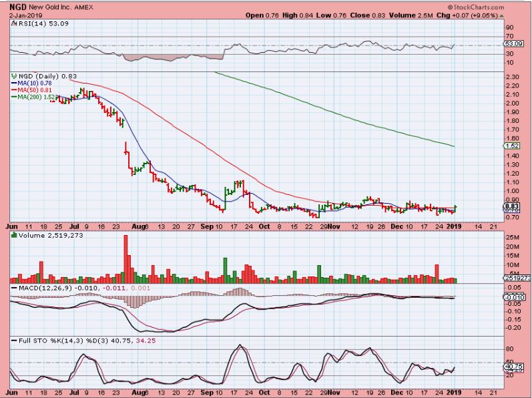
Task: Click the Sep label under the price panel
Action: point(207,226)
